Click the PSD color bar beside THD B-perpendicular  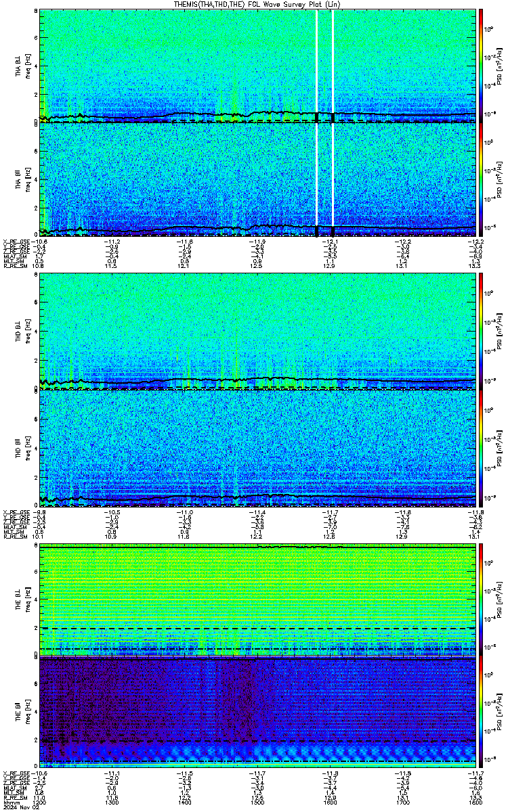(x=481, y=332)
